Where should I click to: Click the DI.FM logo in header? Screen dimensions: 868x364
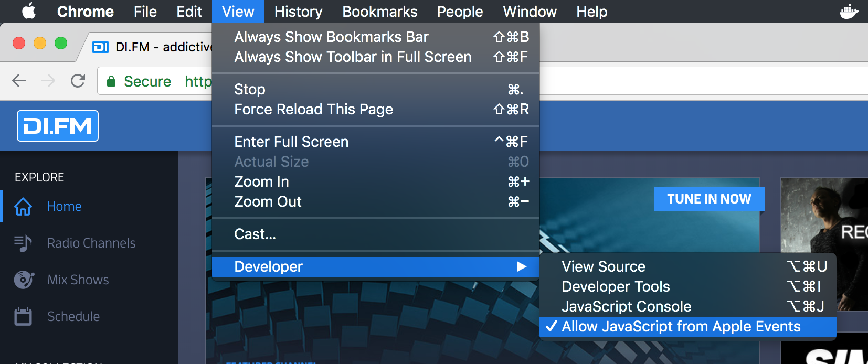pyautogui.click(x=58, y=126)
